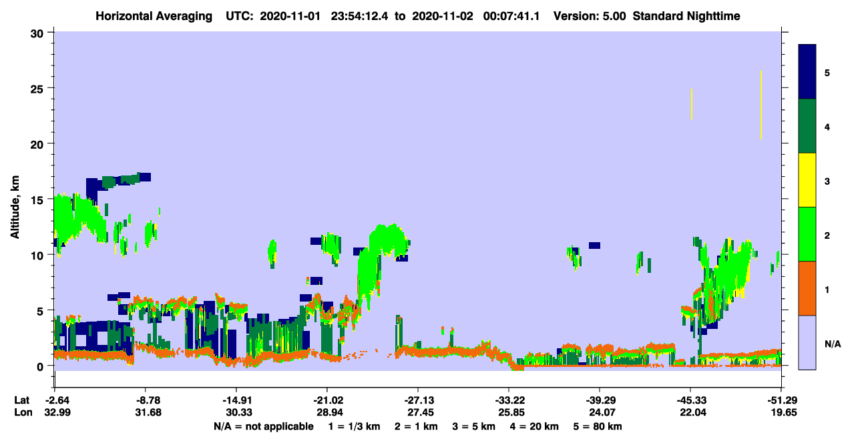Click the start time '23:54:12.4'
868x445 pixels.
pos(360,15)
